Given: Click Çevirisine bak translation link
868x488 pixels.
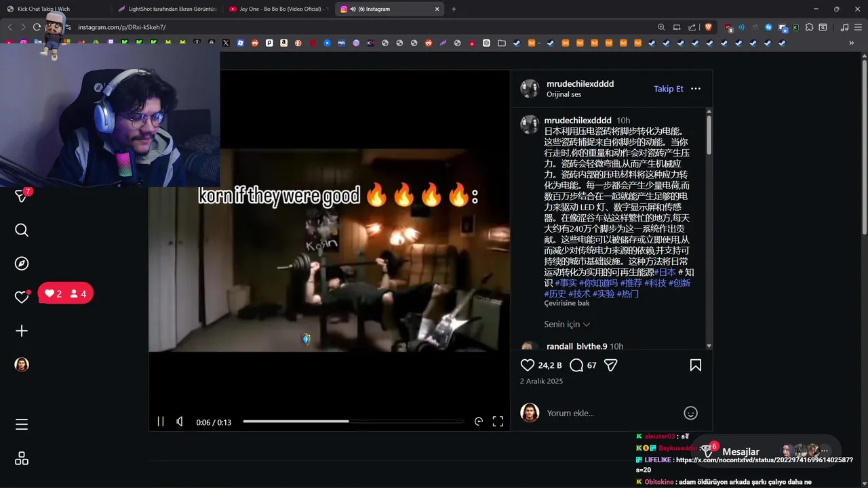Looking at the screenshot, I should [x=566, y=303].
